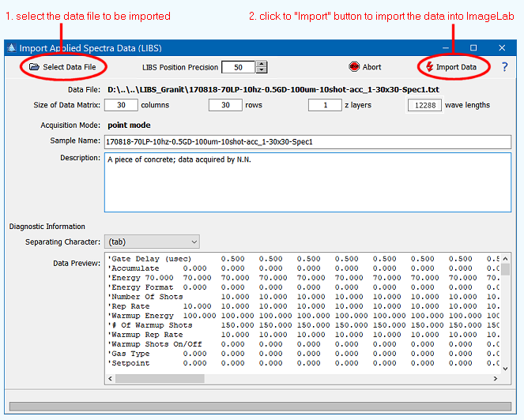Click the 'Warmup Rep Rate' preview row
The height and width of the screenshot is (420, 524).
(303, 335)
